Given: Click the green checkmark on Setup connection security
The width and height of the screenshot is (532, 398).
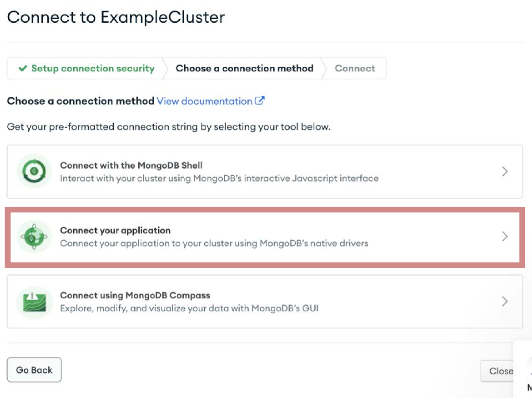Looking at the screenshot, I should [23, 68].
